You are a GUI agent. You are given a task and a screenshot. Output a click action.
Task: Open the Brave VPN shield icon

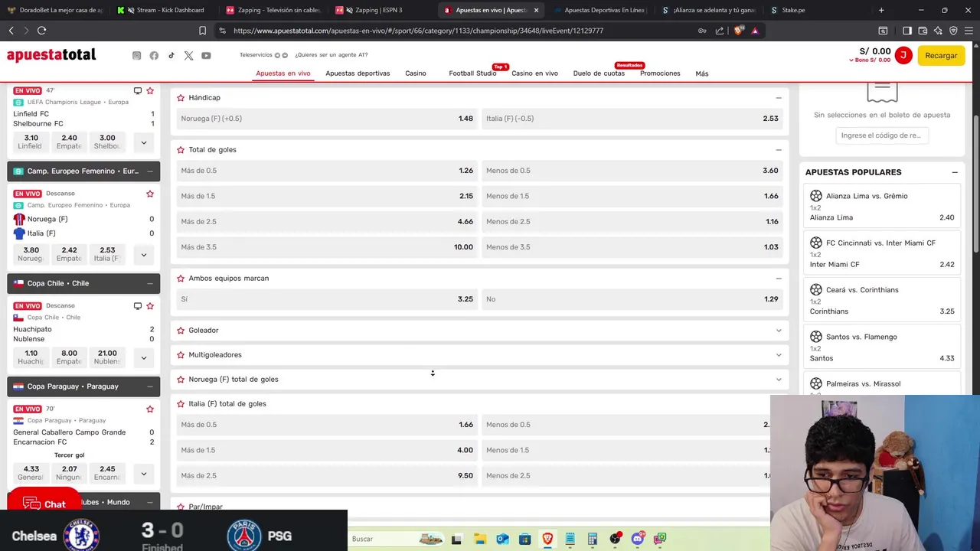(x=953, y=31)
